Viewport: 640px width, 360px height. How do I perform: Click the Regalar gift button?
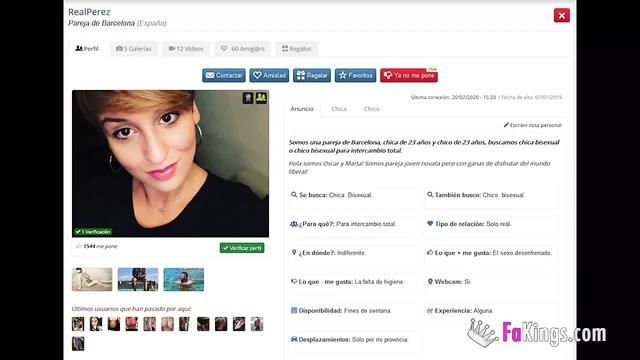(312, 76)
